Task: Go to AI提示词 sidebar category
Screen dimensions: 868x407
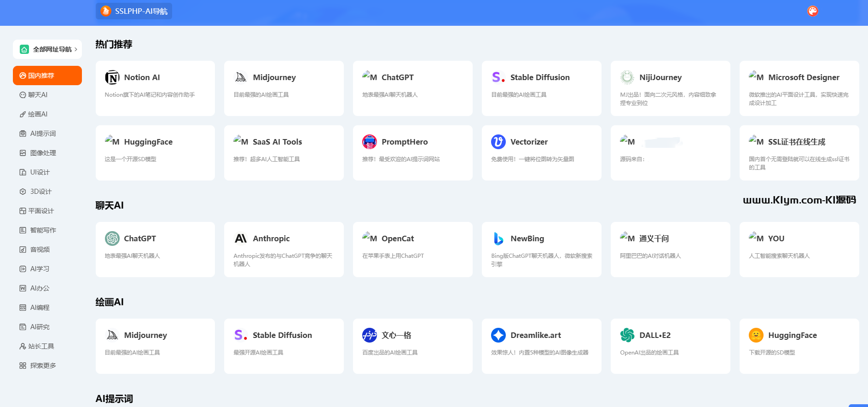Action: pyautogui.click(x=47, y=134)
